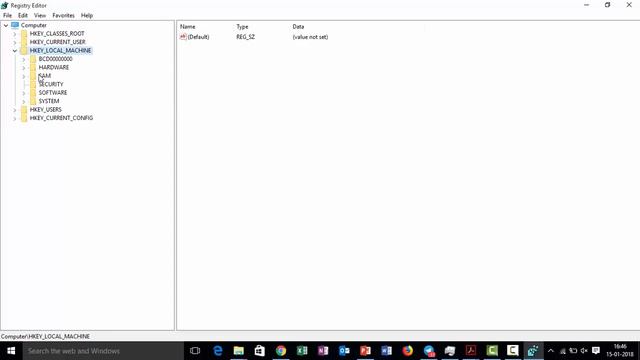Switch to Registry Editor taskbar icon
This screenshot has height=360, width=640.
533,351
